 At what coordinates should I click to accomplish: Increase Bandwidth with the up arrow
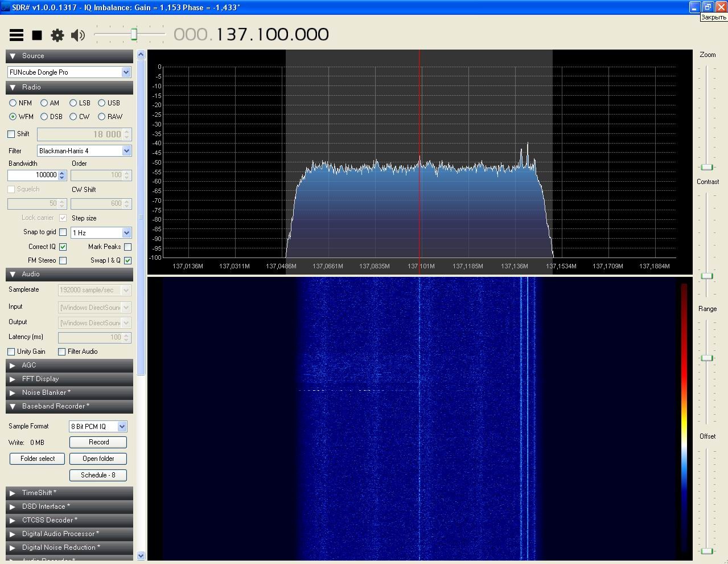point(62,173)
